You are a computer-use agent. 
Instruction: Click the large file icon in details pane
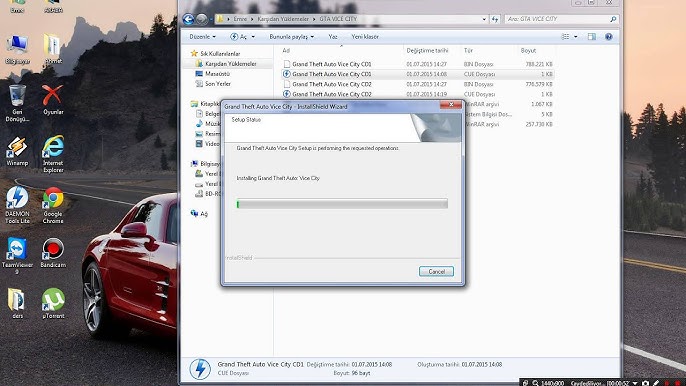[200, 368]
